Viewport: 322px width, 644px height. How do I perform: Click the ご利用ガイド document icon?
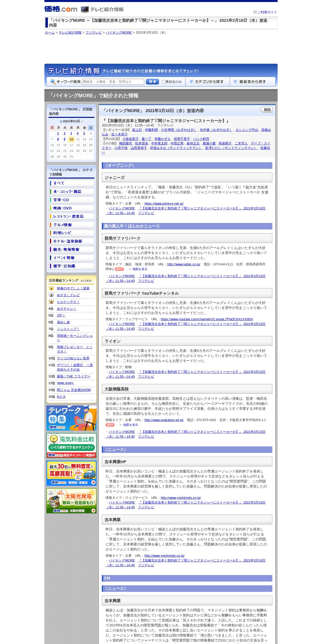coord(255,12)
